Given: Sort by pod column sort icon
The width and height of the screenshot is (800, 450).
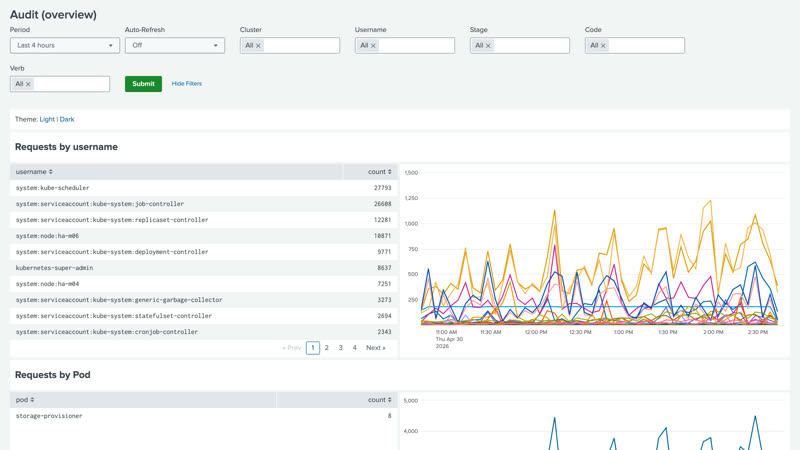Looking at the screenshot, I should point(32,400).
